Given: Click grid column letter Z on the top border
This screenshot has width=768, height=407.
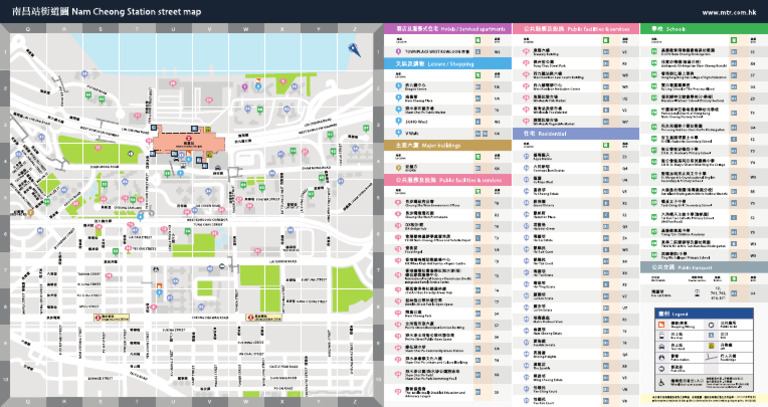Looking at the screenshot, I should point(355,29).
